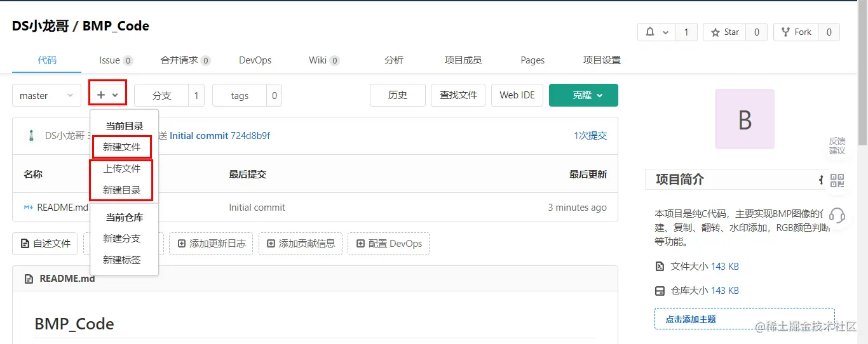This screenshot has width=868, height=344.
Task: Open the 历史 commit history
Action: [x=398, y=95]
